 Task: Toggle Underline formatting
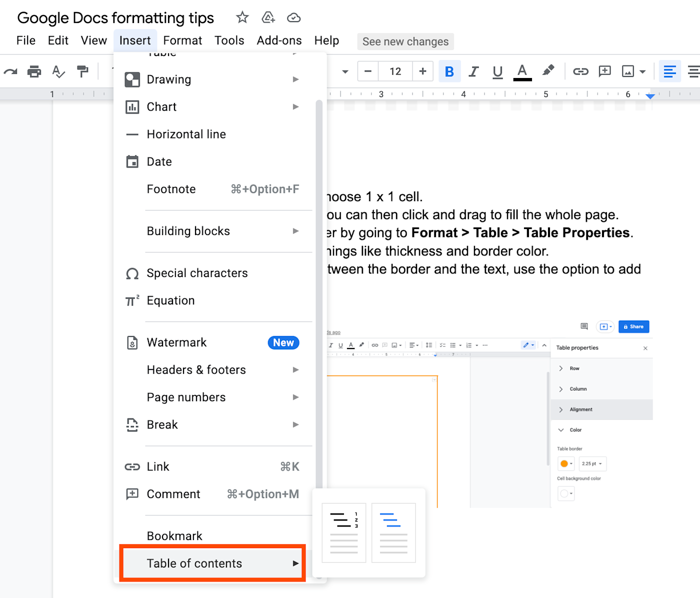point(497,72)
